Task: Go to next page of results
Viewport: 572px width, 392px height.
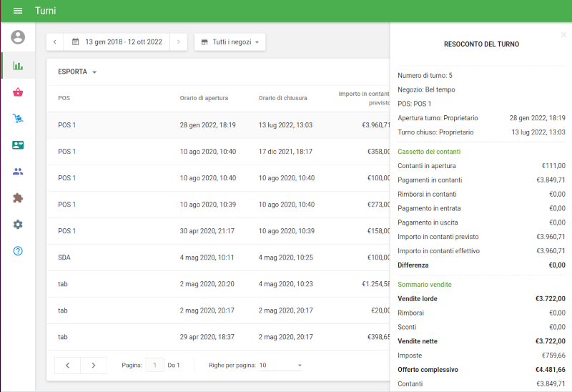Action: pyautogui.click(x=94, y=366)
